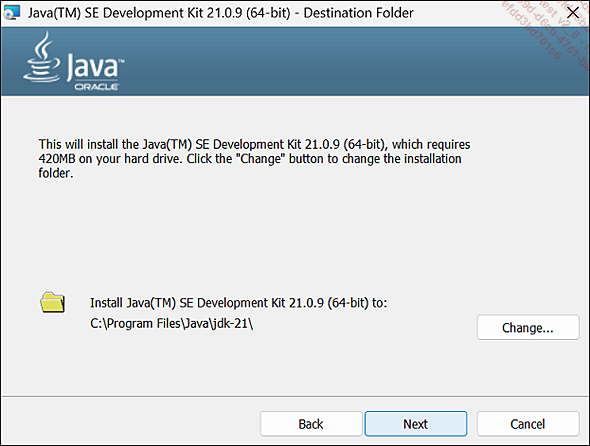Click "Java(TM) SE Development Kit 21.0.9" in title bar

(134, 13)
